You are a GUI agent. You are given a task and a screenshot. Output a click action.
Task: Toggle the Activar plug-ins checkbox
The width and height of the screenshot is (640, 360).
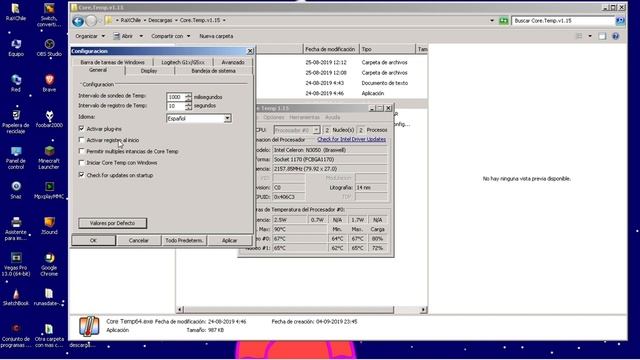point(81,129)
